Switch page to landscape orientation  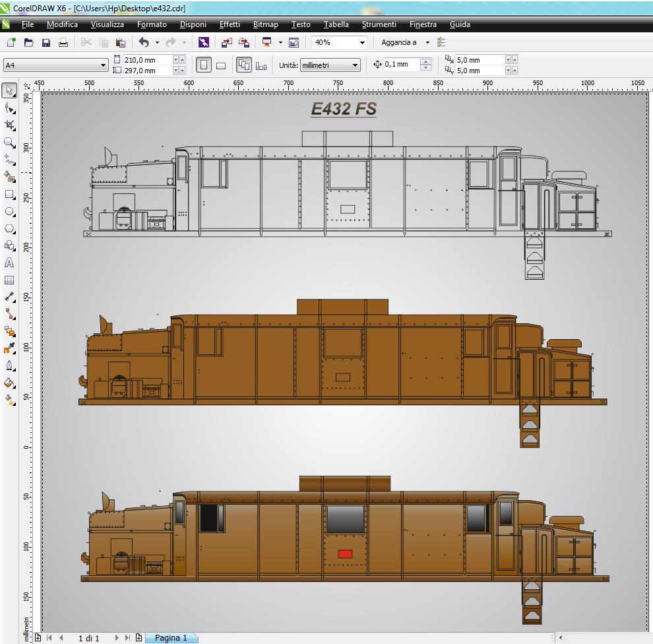pyautogui.click(x=221, y=65)
